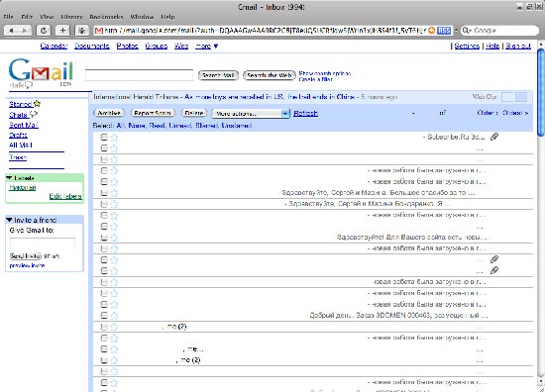Check the 'Заказ 3DOMEN' message checkbox

click(104, 315)
